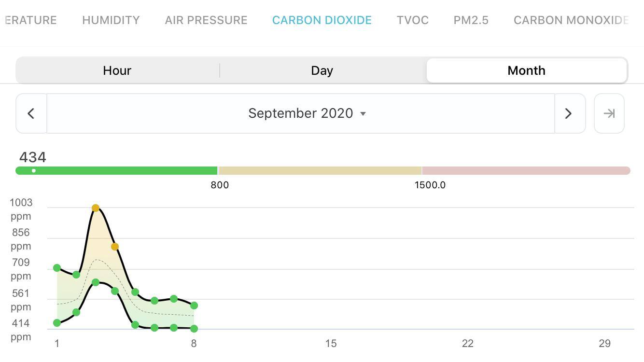This screenshot has width=644, height=362.
Task: Jump to latest date arrow icon
Action: point(609,113)
